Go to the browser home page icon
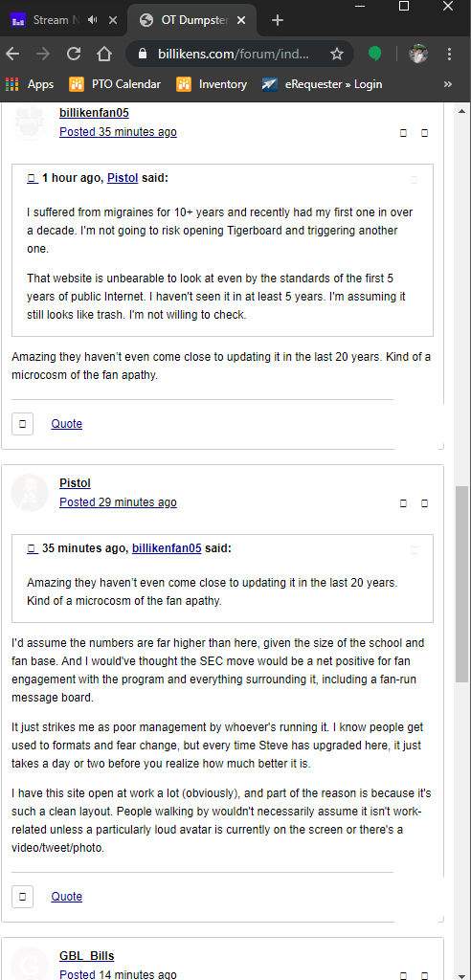Viewport: 471px width, 980px height. (x=103, y=55)
